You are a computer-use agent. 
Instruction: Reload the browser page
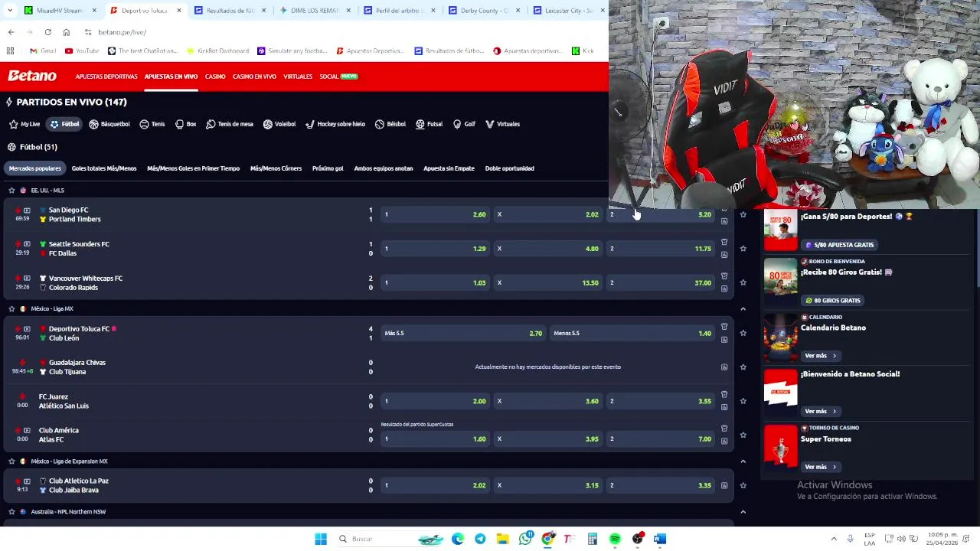click(x=47, y=32)
